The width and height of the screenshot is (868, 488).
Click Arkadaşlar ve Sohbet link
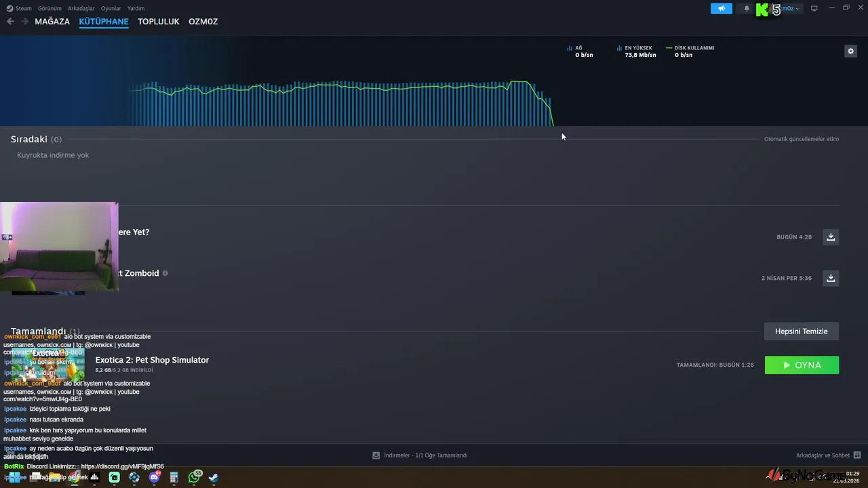tap(823, 455)
